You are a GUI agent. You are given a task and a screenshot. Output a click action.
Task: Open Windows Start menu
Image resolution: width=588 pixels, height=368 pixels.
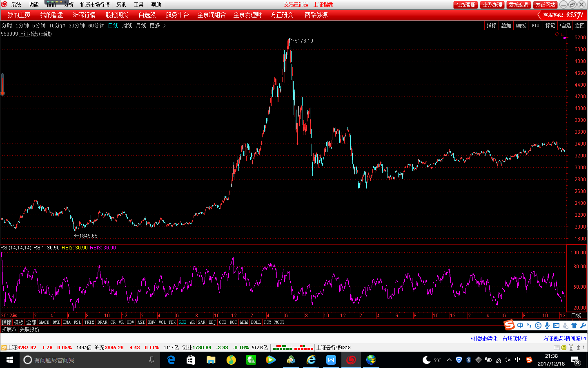pyautogui.click(x=10, y=360)
